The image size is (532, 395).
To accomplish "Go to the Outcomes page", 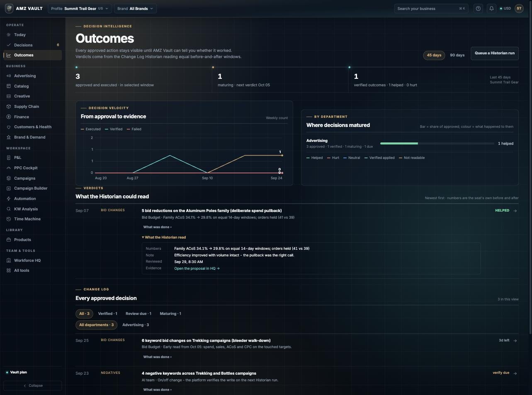I will coord(32,55).
